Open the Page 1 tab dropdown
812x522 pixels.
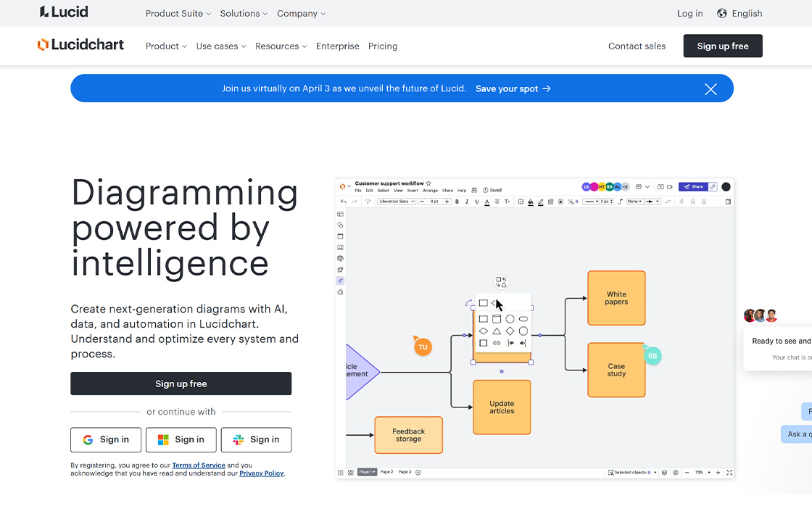367,472
